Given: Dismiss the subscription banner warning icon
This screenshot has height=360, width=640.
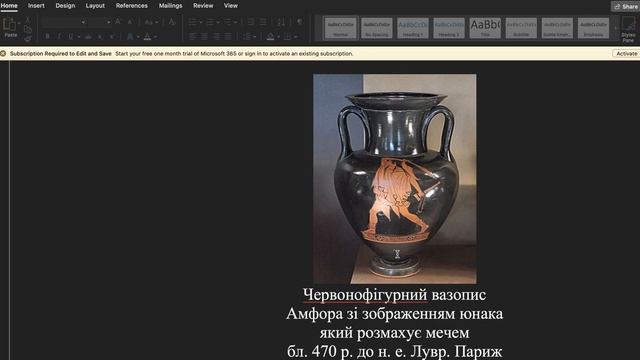Looking at the screenshot, I should pyautogui.click(x=3, y=53).
